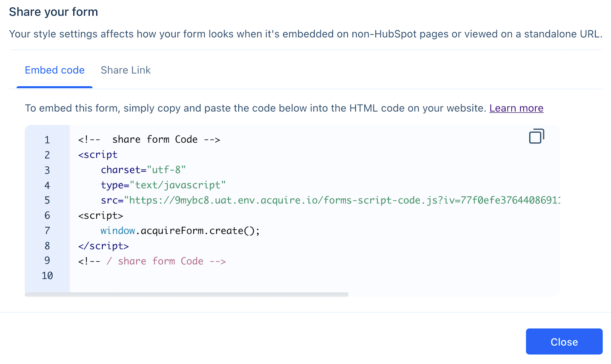
Task: Click the code line window.acquireForm.create();
Action: pyautogui.click(x=180, y=231)
